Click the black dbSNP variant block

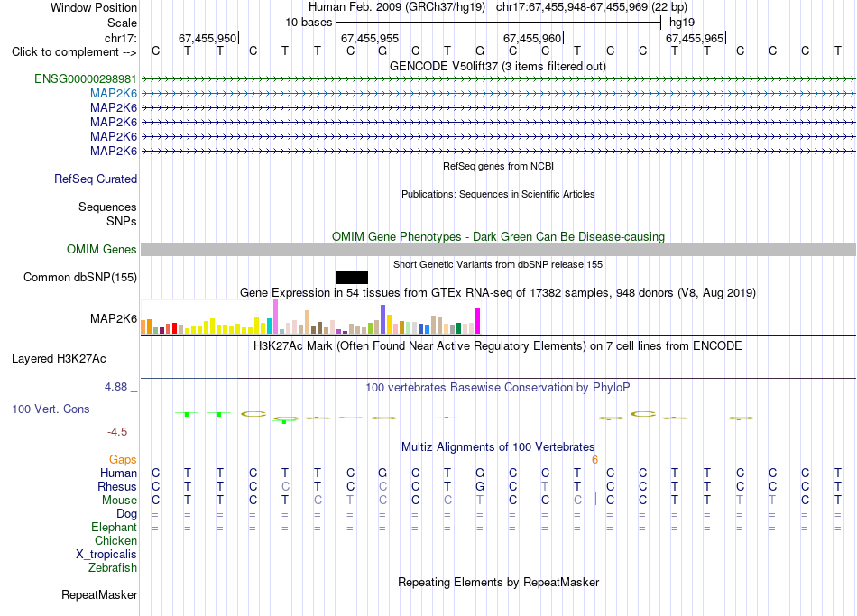point(352,277)
